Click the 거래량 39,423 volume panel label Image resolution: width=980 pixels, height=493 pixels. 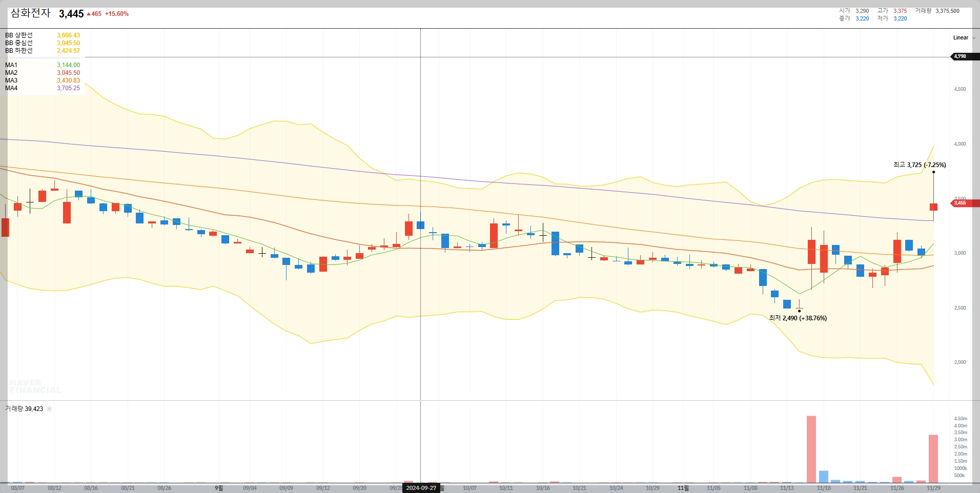tap(24, 409)
